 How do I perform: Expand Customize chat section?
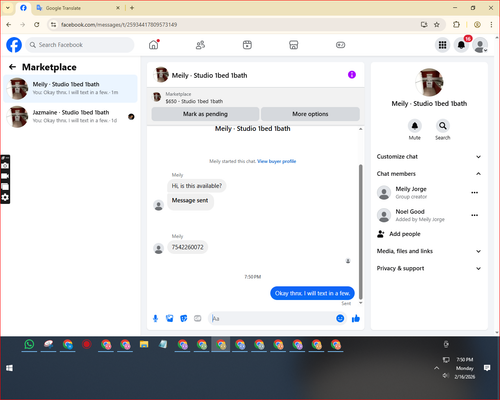pos(429,157)
